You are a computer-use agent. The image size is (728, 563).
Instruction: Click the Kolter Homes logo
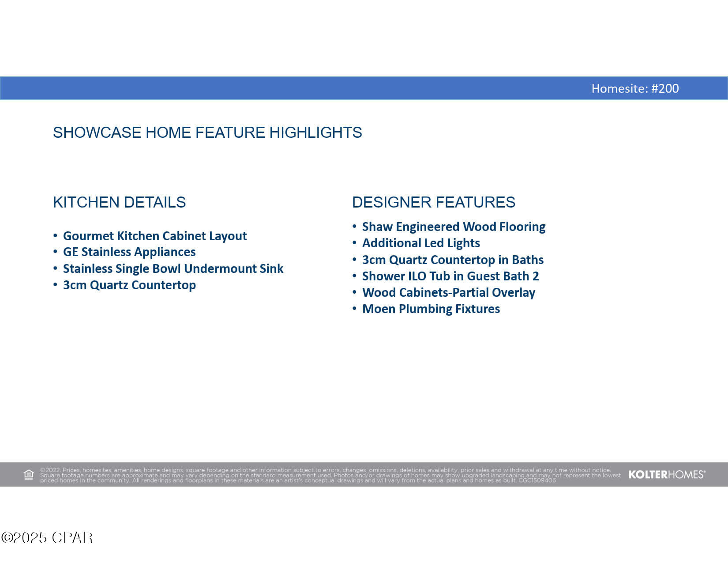(x=667, y=475)
